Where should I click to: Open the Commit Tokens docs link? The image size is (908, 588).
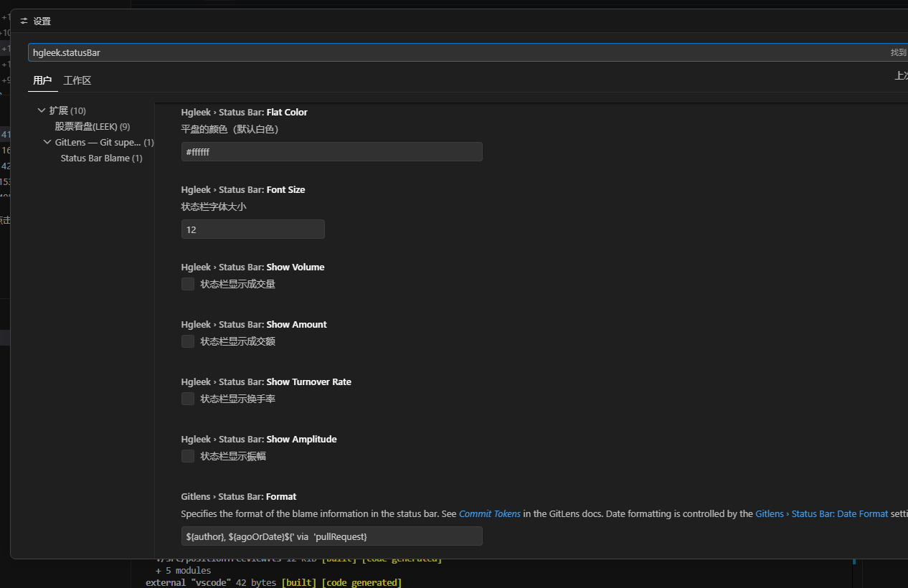point(490,513)
